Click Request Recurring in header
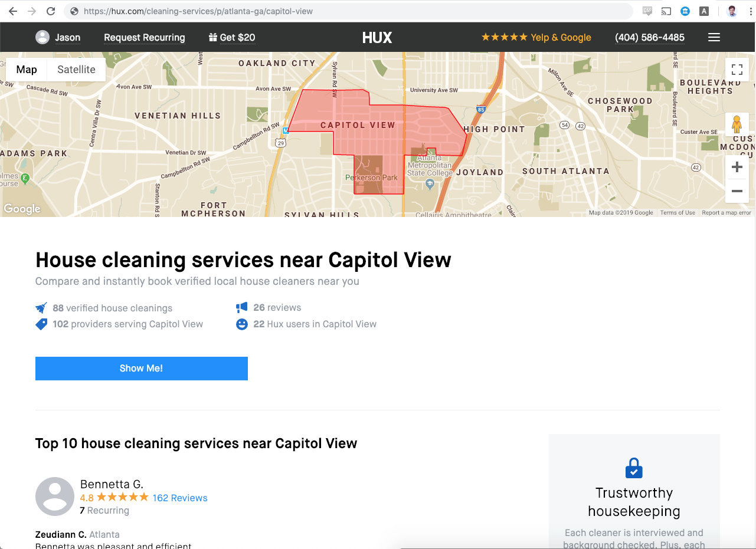The width and height of the screenshot is (756, 549). coord(145,38)
